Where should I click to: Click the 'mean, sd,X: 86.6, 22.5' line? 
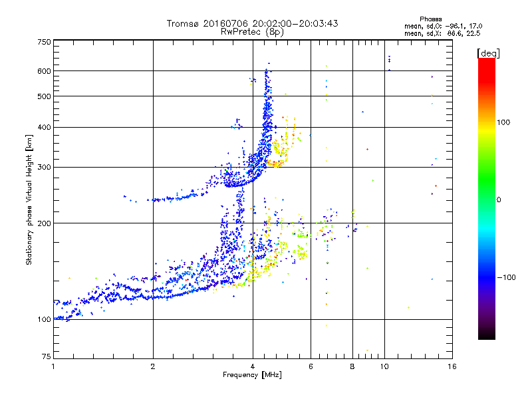coord(442,33)
